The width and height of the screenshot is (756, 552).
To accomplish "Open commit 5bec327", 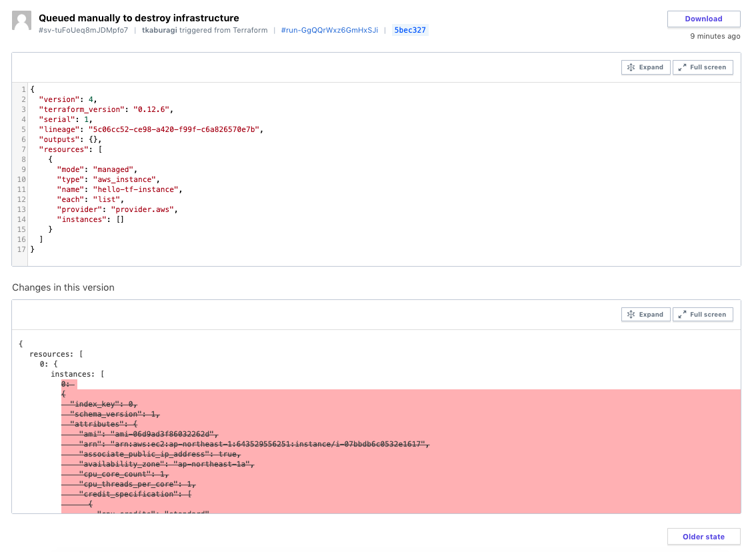I will [x=410, y=30].
